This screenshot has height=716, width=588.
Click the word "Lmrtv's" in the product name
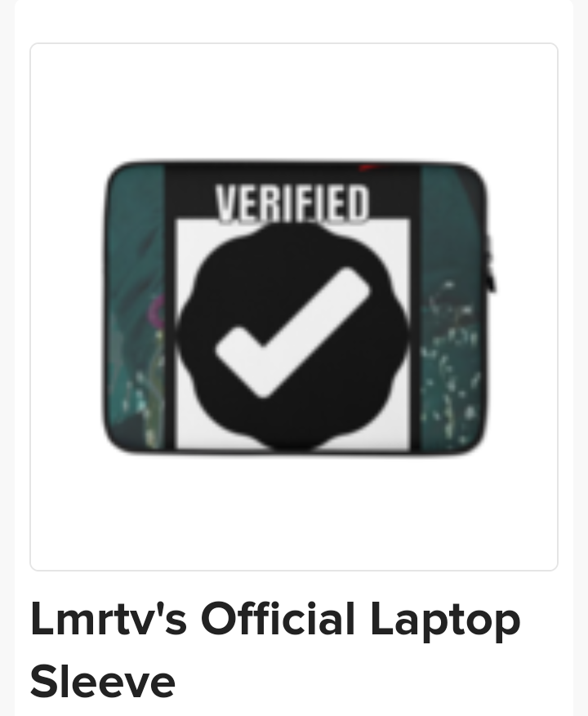point(109,619)
